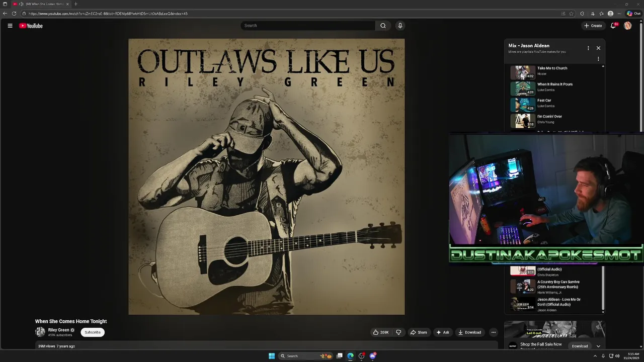Start voice search with the microphone icon
The width and height of the screenshot is (644, 362).
coord(400,26)
